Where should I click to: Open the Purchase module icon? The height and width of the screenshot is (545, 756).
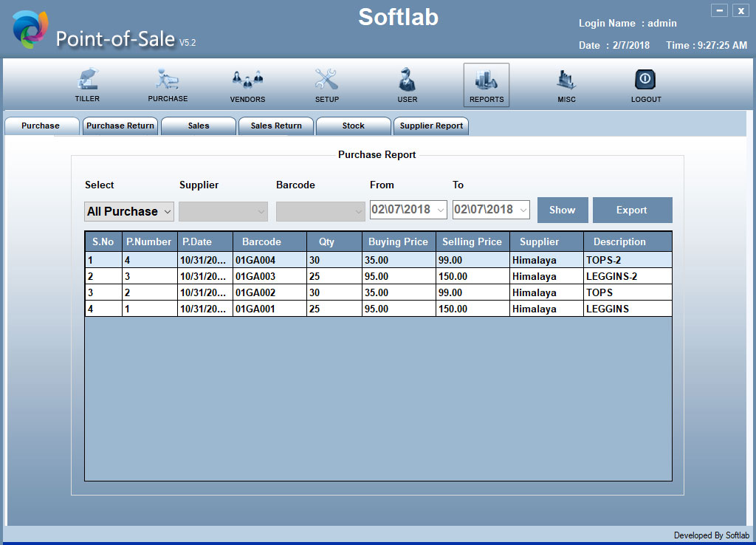168,80
